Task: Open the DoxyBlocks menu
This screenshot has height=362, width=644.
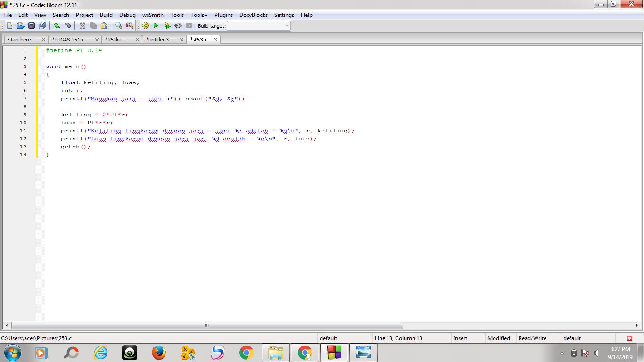Action: 254,15
